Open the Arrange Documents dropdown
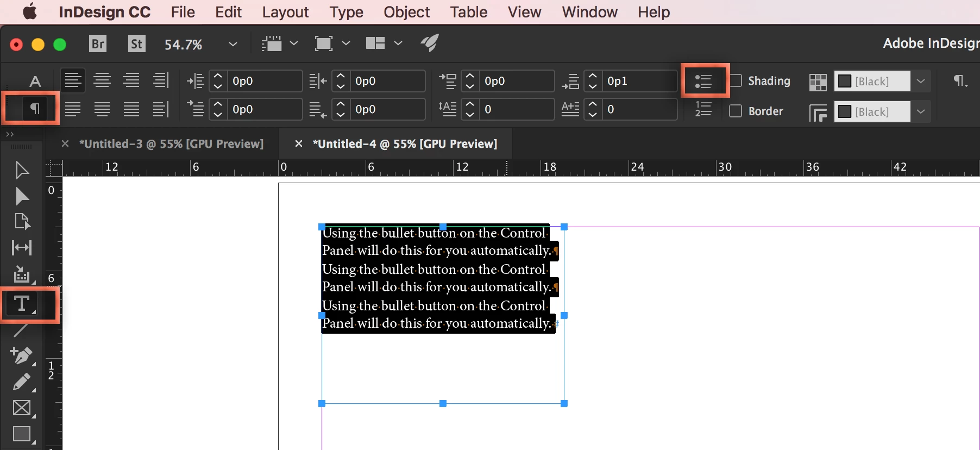 pos(398,43)
